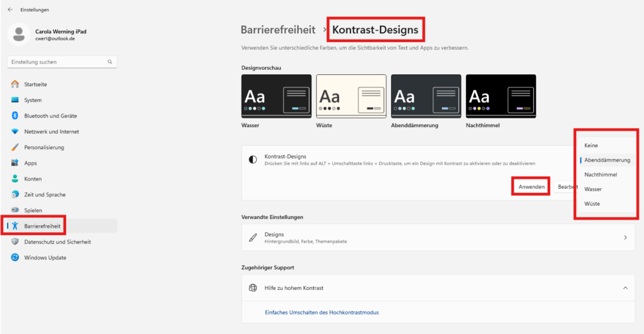Click the Netzwerk und Internet wifi icon
Viewport: 644px width, 334px height.
pyautogui.click(x=15, y=131)
